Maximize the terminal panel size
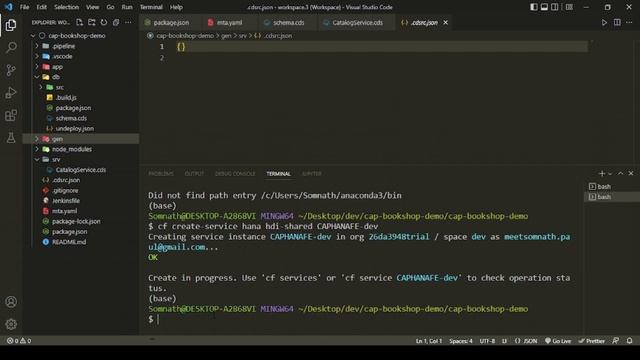640x360 pixels. tap(620, 173)
